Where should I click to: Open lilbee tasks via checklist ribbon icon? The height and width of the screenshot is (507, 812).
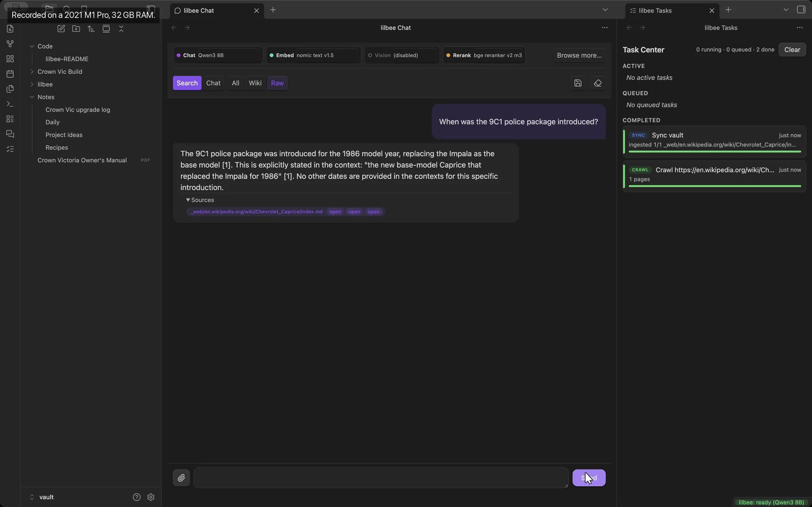(10, 149)
